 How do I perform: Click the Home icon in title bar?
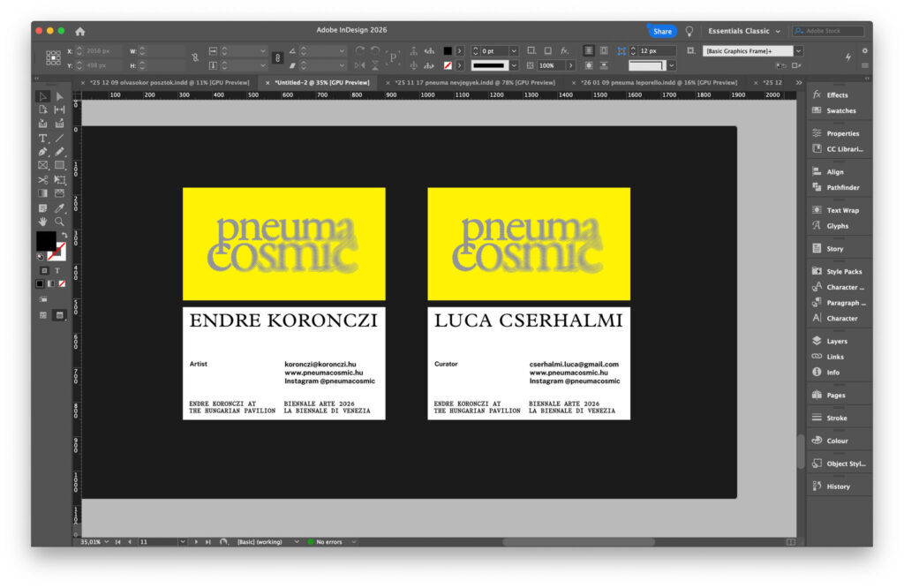pos(80,31)
